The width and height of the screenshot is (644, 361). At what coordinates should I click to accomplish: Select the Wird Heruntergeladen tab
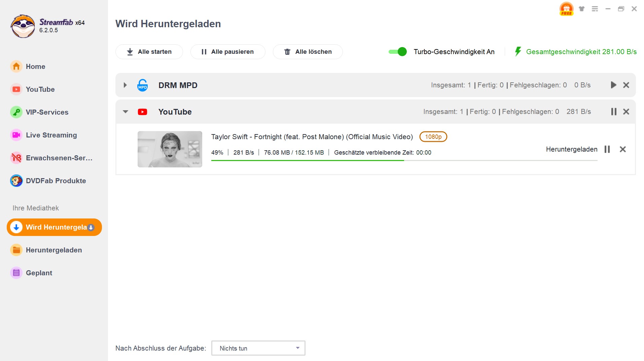tap(54, 227)
